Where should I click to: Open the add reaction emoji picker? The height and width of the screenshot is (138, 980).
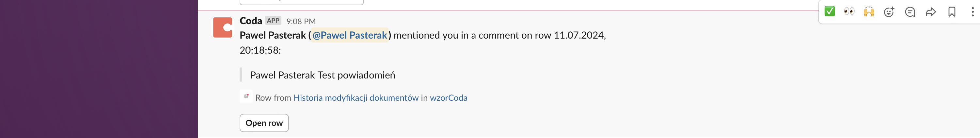[x=889, y=12]
